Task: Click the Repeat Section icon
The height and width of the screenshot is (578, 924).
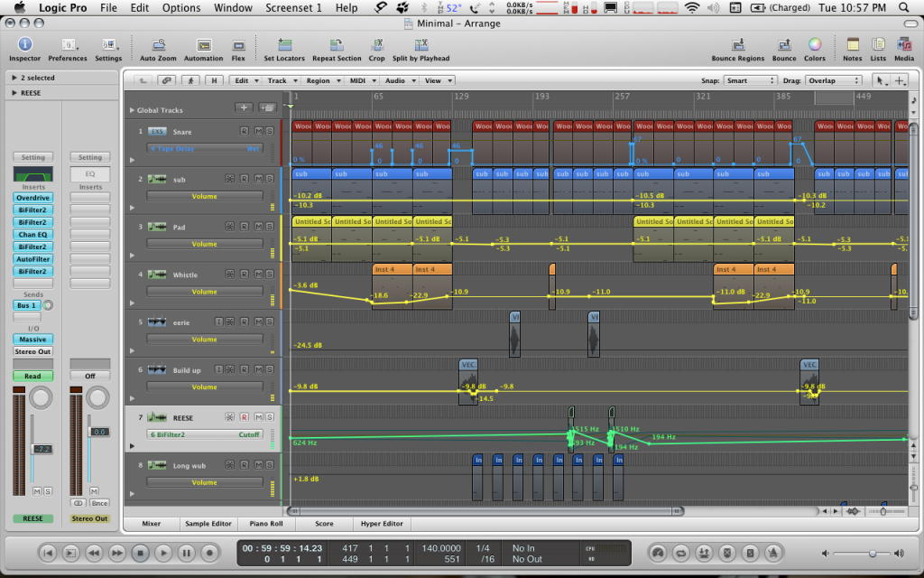Action: pos(337,45)
